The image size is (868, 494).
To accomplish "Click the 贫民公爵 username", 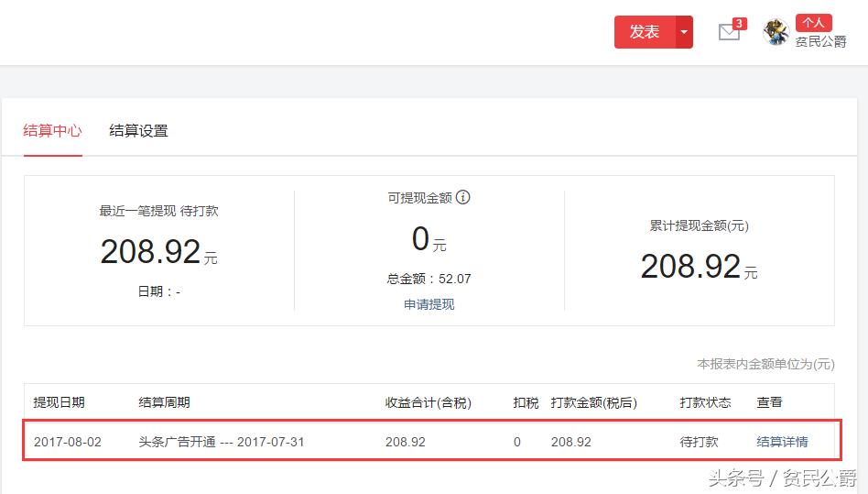I will (x=821, y=41).
